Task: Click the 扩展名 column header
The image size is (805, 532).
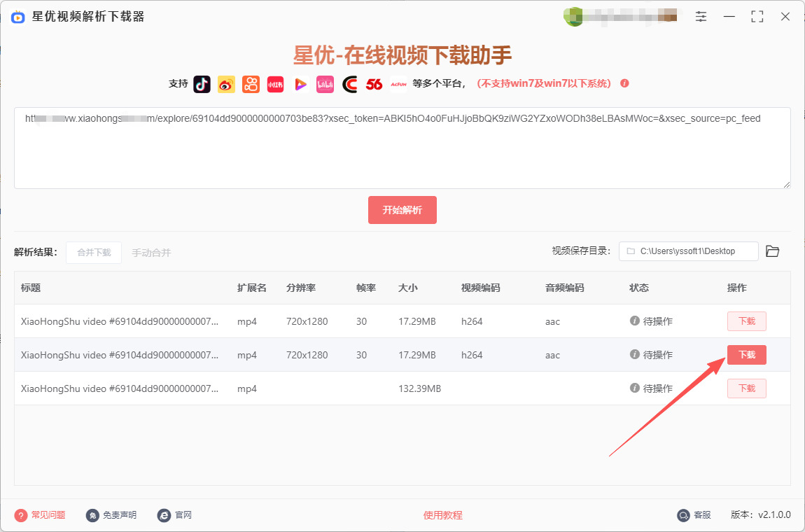Action: point(252,288)
